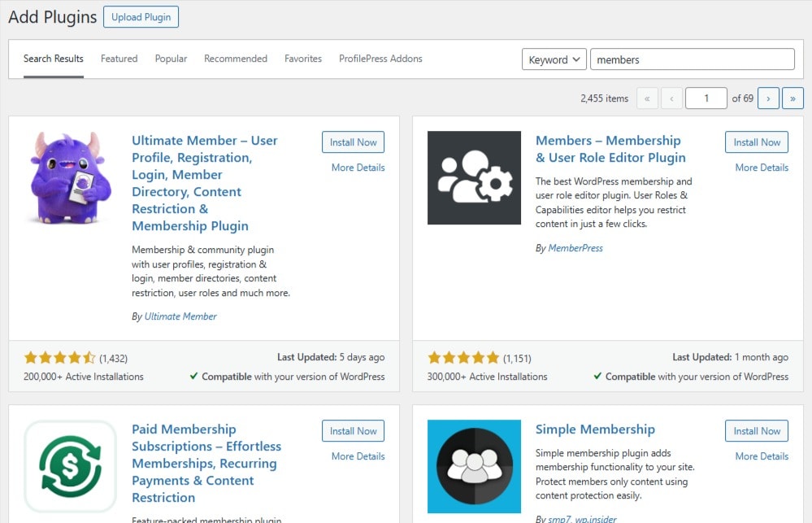View More Details for Ultimate Member
Screen dimensions: 812x523
coord(358,168)
